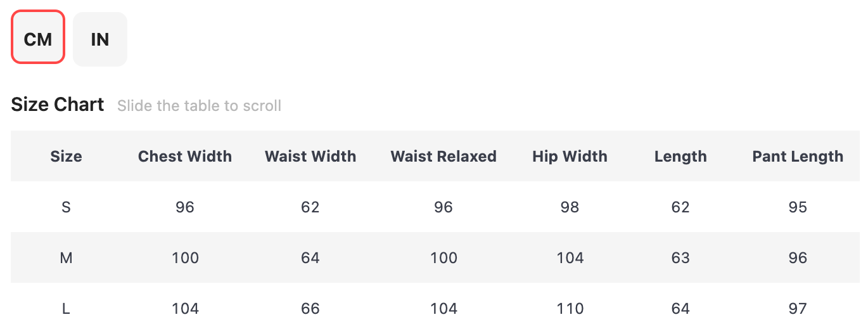This screenshot has width=868, height=336.
Task: Click the 'Slide the table to scroll' hint
Action: click(x=199, y=105)
